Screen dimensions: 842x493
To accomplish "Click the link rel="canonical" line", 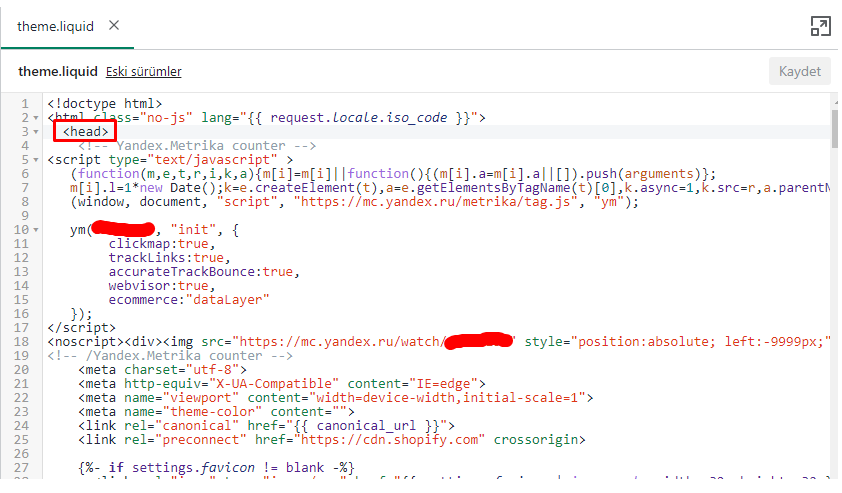I will pyautogui.click(x=266, y=425).
